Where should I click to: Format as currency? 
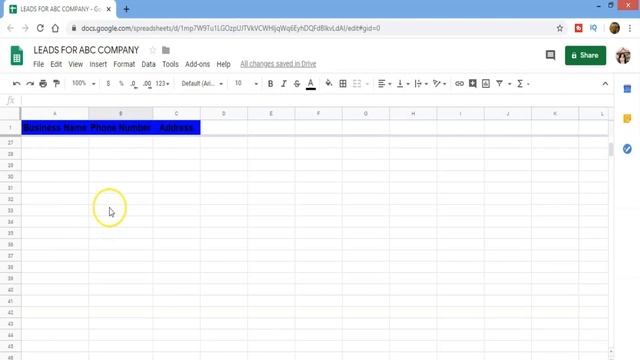coord(108,84)
